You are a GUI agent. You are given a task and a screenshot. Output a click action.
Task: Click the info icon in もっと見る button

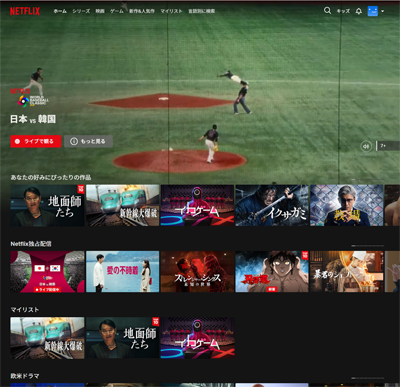click(74, 141)
